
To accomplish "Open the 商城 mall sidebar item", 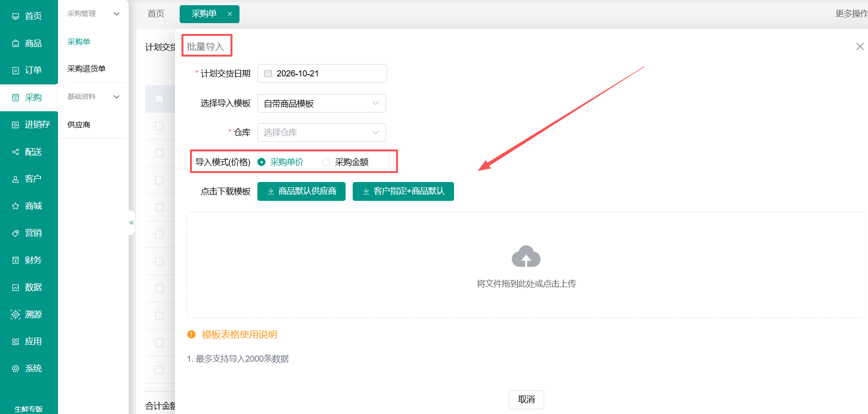I will tap(29, 206).
